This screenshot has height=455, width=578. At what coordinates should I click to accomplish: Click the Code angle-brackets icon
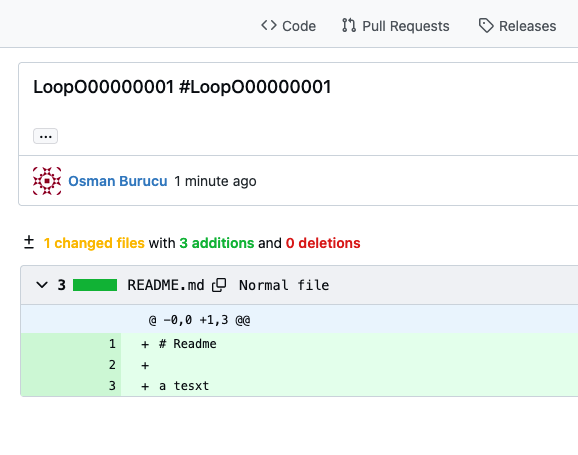tap(269, 25)
